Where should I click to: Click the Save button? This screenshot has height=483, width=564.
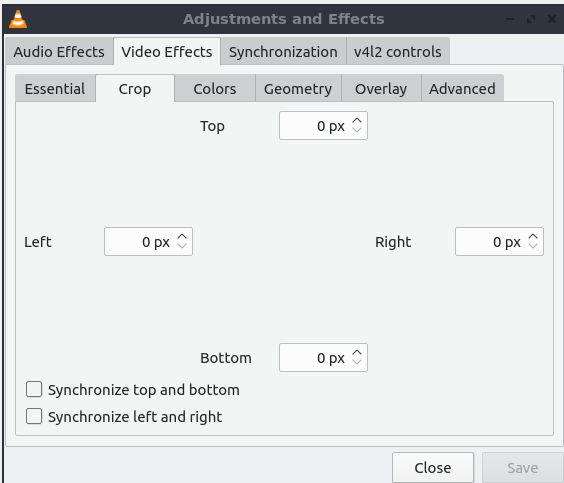522,468
